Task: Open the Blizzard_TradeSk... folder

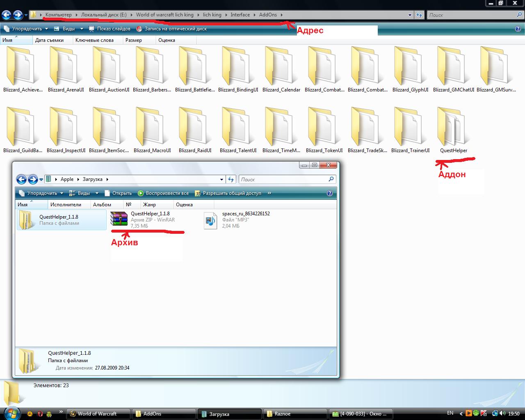Action: [x=367, y=130]
